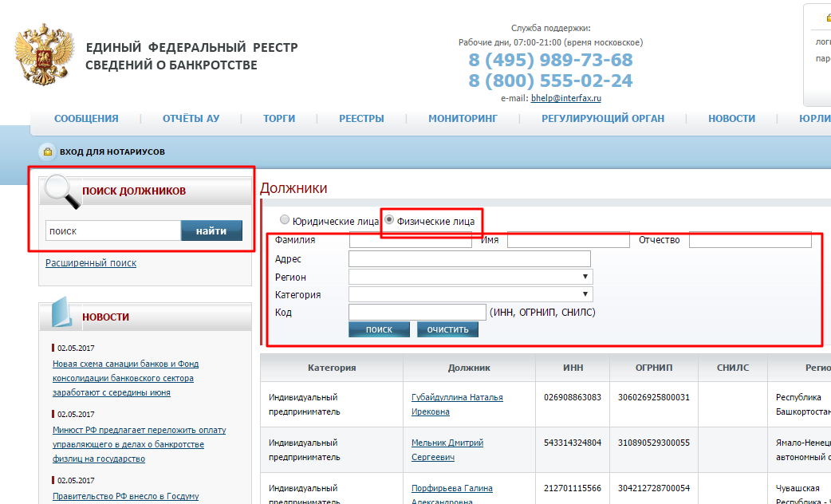Open the ОТЧЁТЫ АУ menu
831x504 pixels.
191,119
